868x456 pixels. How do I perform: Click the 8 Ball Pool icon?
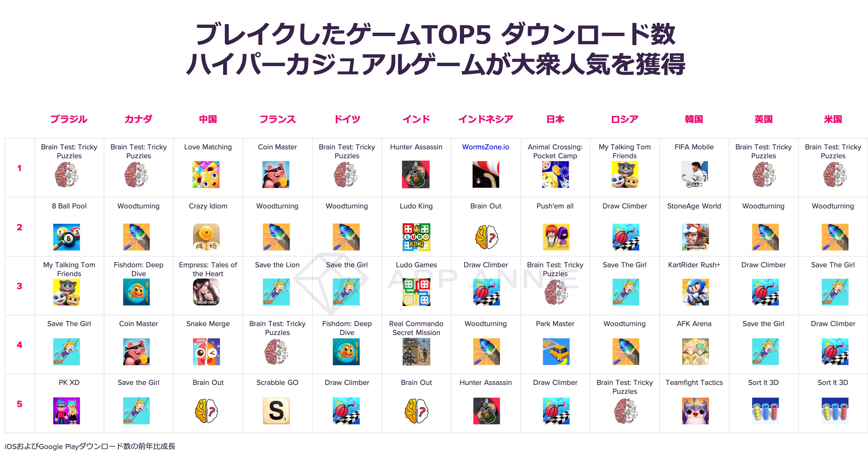[66, 237]
